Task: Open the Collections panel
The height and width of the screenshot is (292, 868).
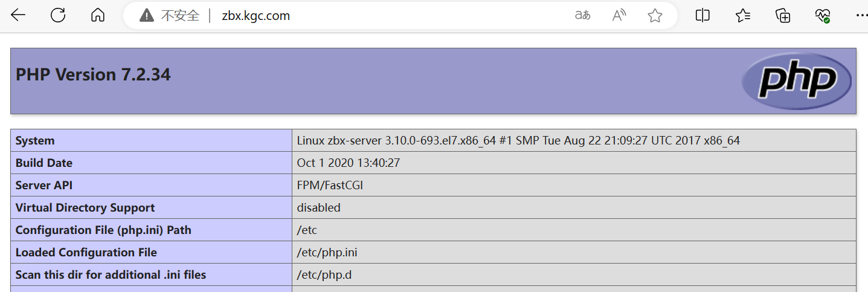Action: pos(783,16)
